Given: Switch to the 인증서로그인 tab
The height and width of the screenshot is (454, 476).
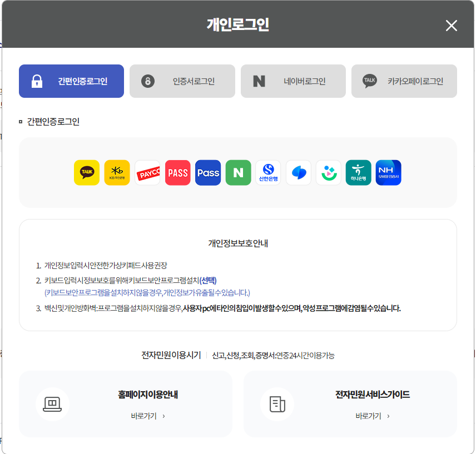Looking at the screenshot, I should pyautogui.click(x=182, y=81).
